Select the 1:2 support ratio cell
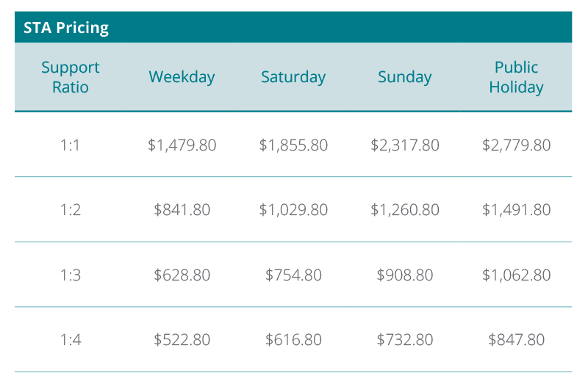 point(71,210)
